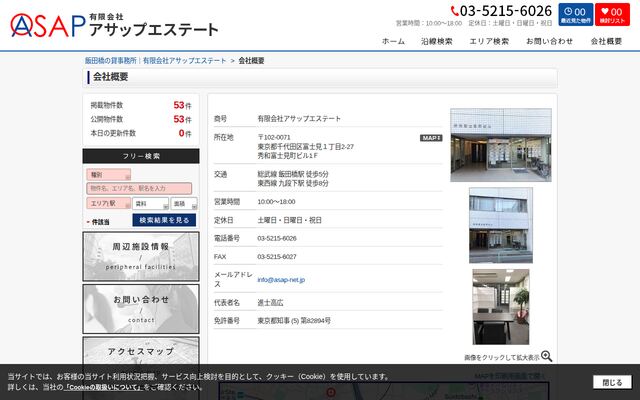Screen dimensions: 640x400
Task: Open the heart favorites list button
Action: click(612, 15)
